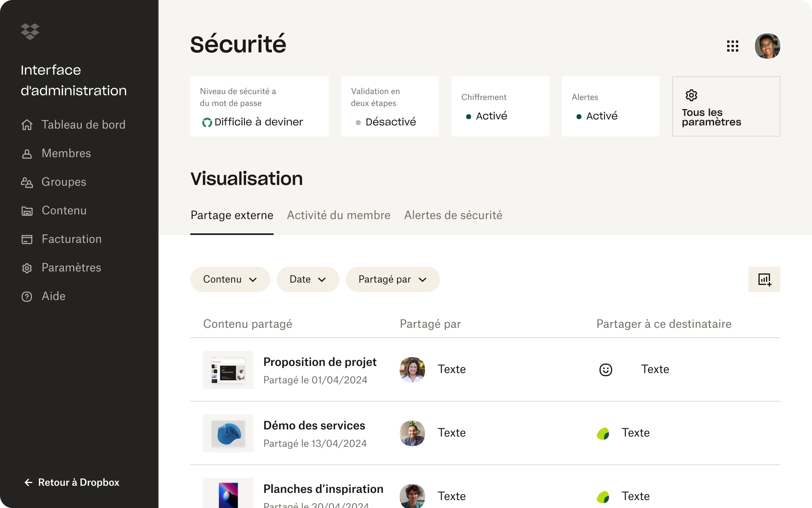Click the password security level card
Viewport: 812px width, 508px height.
point(259,106)
